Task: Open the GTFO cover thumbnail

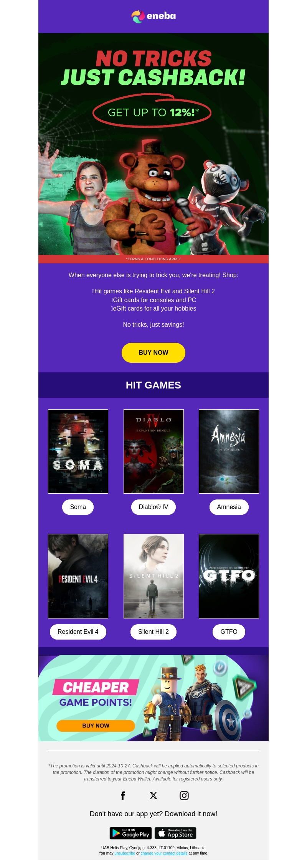Action: [229, 576]
